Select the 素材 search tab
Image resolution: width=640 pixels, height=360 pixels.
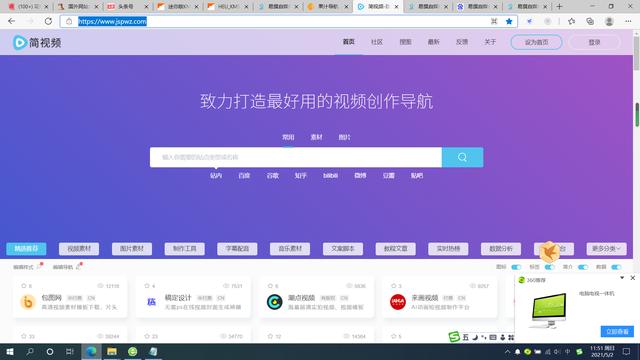point(316,137)
